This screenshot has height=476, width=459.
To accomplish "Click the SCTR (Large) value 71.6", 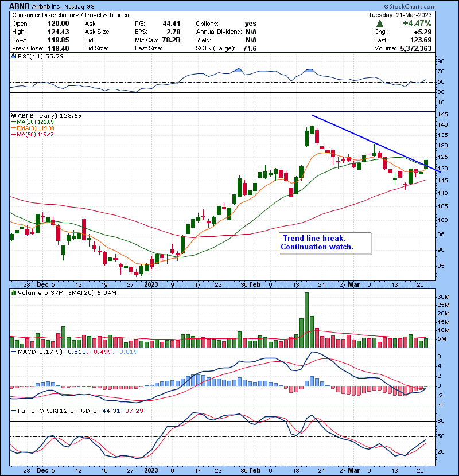I will tap(250, 48).
